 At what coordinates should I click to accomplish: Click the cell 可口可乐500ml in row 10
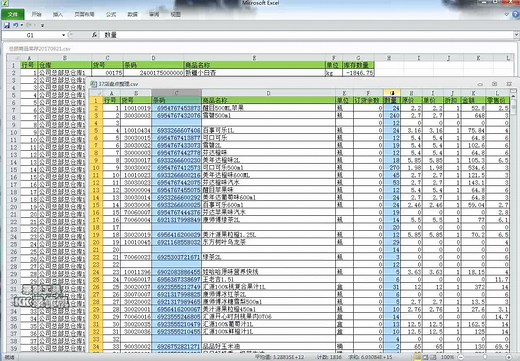click(268, 167)
